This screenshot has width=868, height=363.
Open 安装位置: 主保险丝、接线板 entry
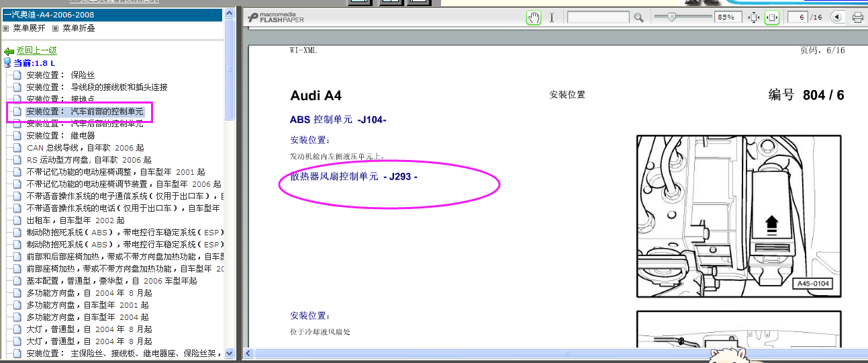pos(125,353)
